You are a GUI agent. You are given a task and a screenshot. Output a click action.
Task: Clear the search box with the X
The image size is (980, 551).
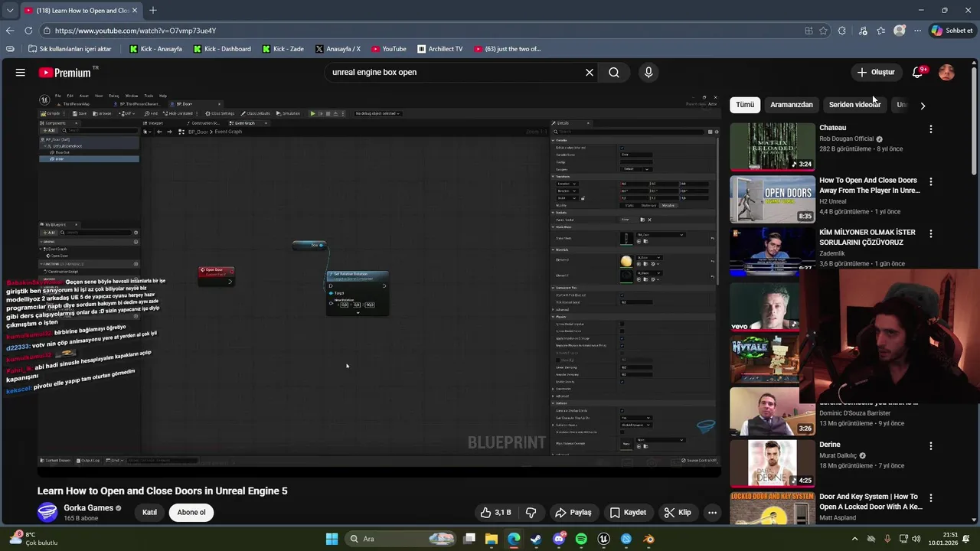pos(590,72)
